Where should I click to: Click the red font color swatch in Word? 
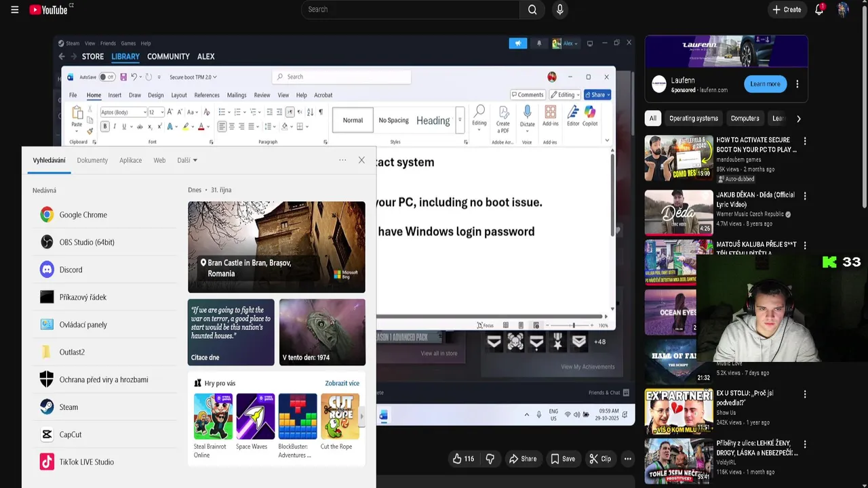click(x=201, y=126)
